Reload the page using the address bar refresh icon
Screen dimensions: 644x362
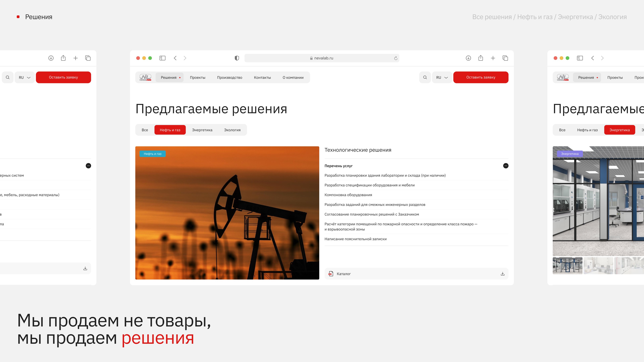coord(396,58)
